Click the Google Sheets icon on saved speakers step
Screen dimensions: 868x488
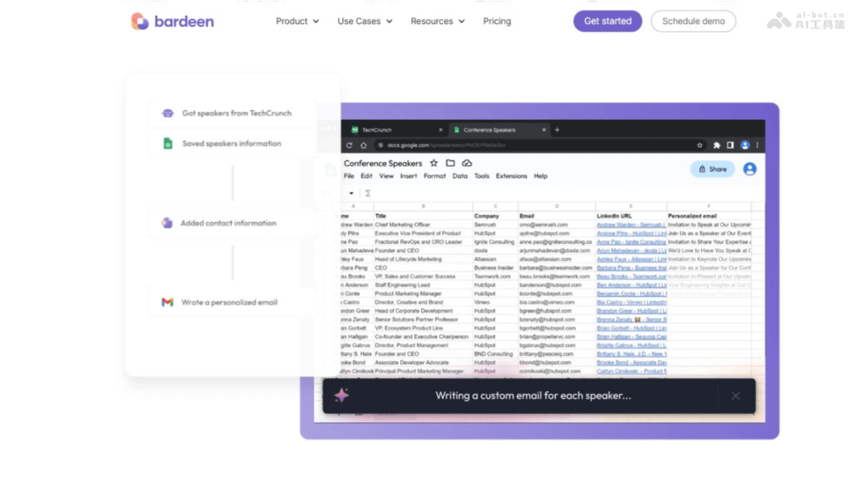(x=168, y=143)
